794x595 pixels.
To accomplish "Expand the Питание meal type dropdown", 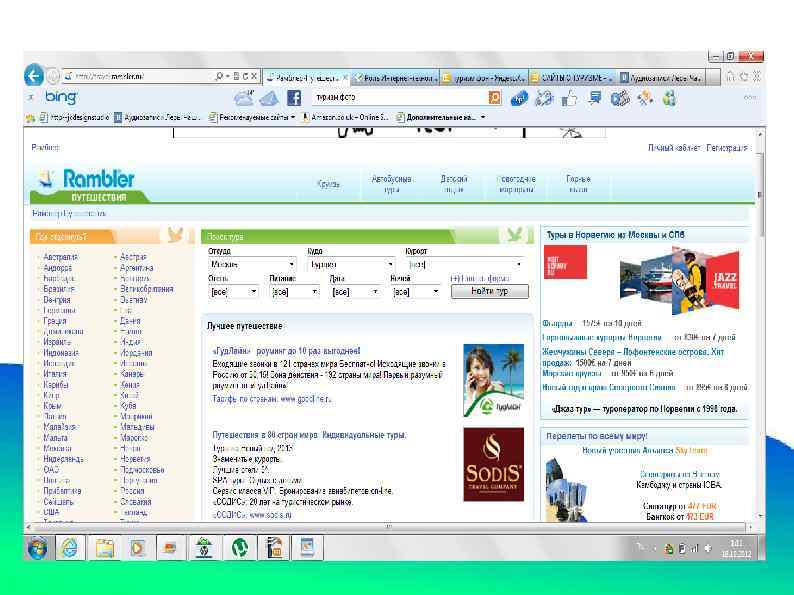I will click(314, 292).
